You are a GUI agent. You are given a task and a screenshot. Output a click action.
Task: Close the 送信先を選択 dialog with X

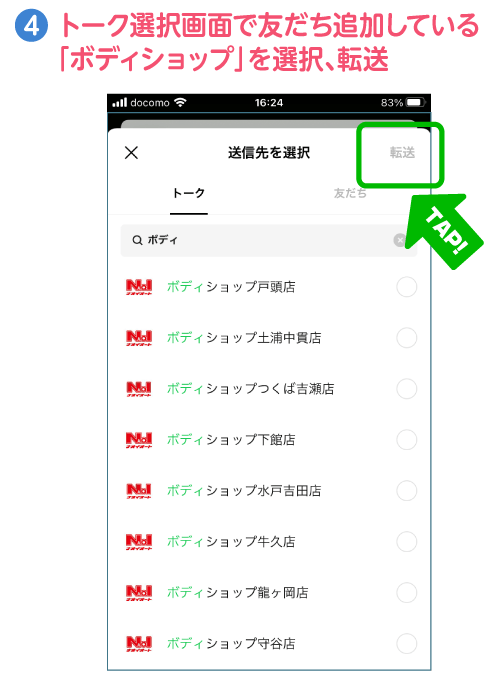[131, 153]
